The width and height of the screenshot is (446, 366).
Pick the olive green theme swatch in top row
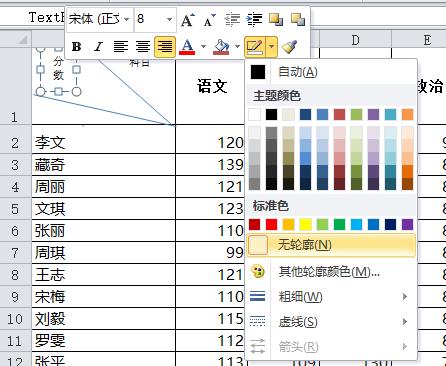coord(356,114)
